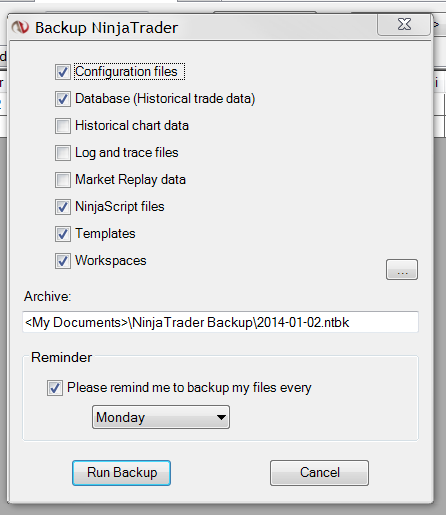Uncheck the NinjaScript files checkbox
This screenshot has width=446, height=515.
(x=63, y=207)
